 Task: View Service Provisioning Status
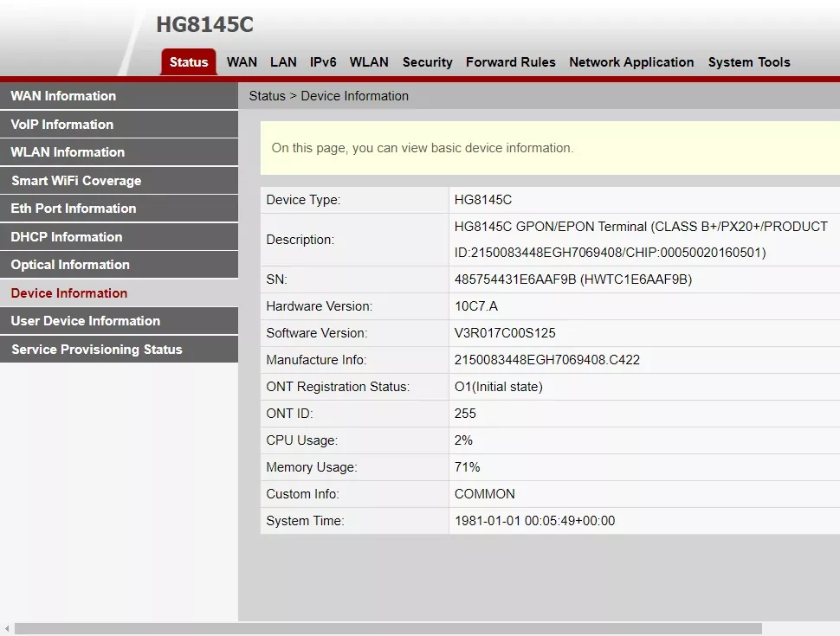(x=97, y=350)
